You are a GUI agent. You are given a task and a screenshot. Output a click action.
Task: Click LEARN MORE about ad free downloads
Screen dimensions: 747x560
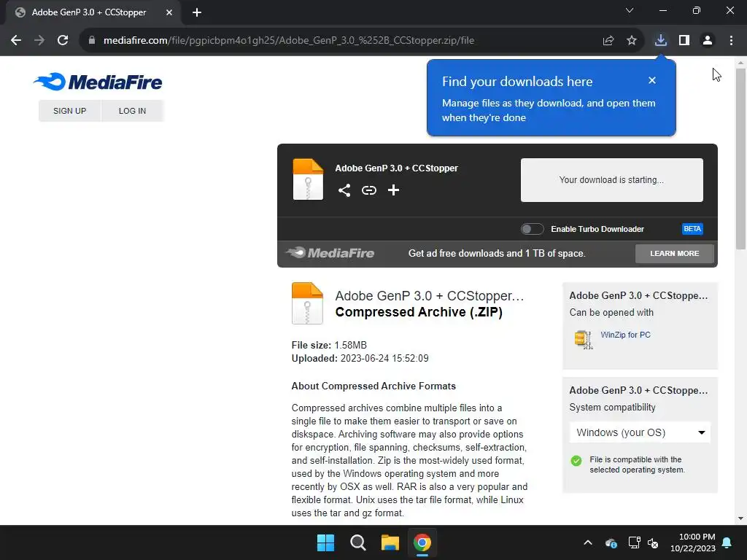pos(675,253)
